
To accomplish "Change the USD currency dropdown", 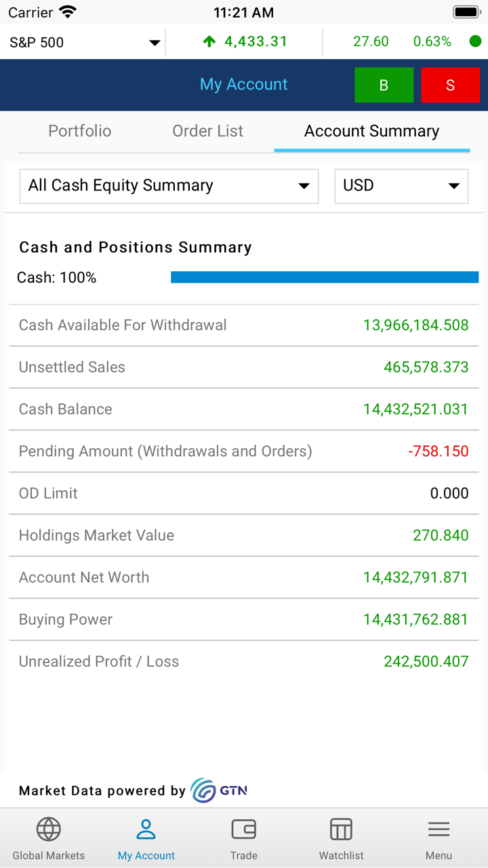I will pos(401,186).
